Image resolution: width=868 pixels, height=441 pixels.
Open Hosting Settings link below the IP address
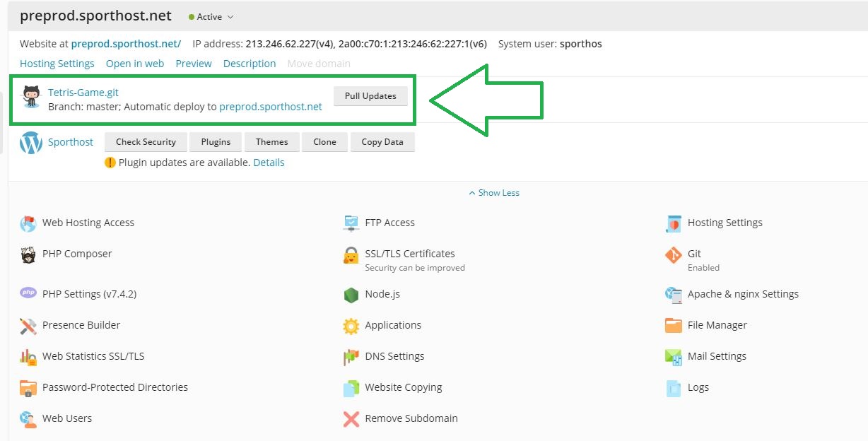[57, 64]
